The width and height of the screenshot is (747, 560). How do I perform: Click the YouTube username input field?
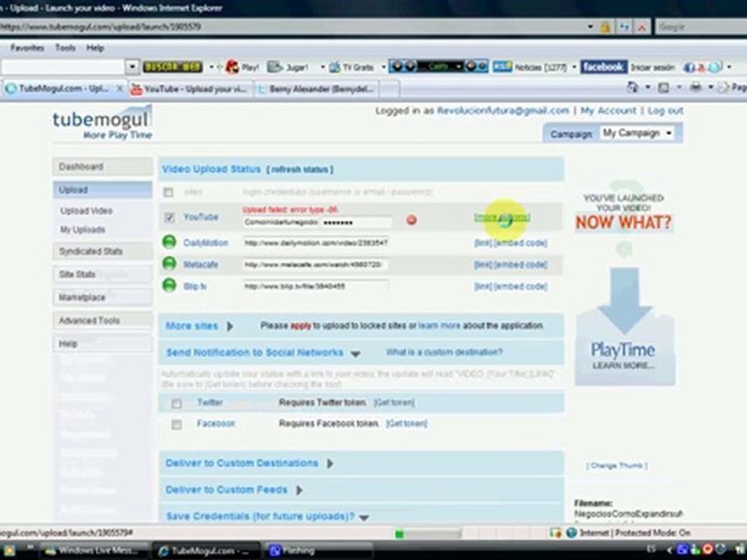click(280, 222)
